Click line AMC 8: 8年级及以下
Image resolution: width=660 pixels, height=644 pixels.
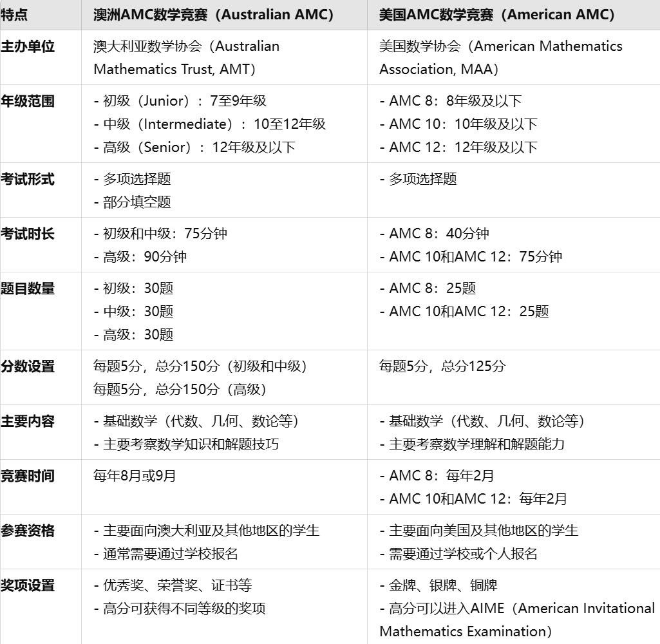tap(451, 100)
